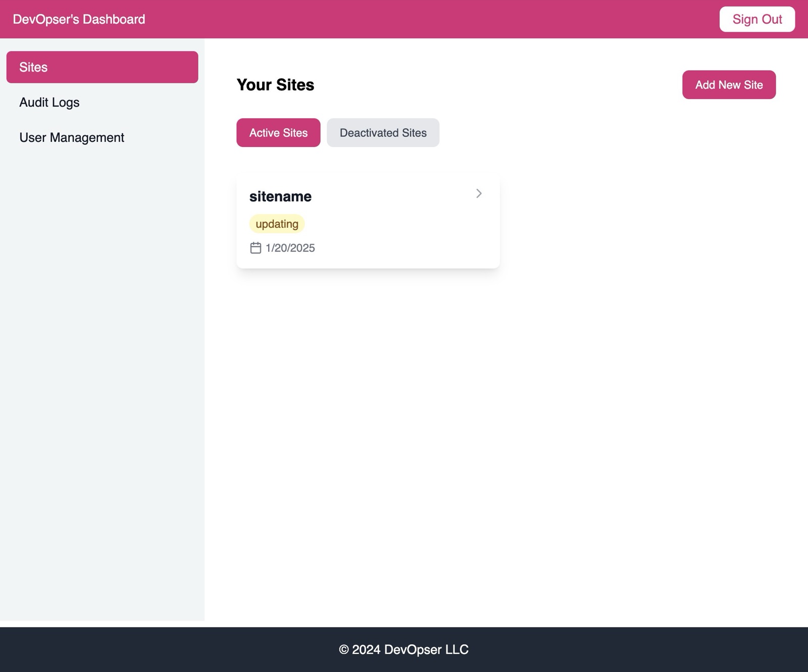Click the 1/20/2025 date text
This screenshot has width=808, height=672.
pos(290,248)
